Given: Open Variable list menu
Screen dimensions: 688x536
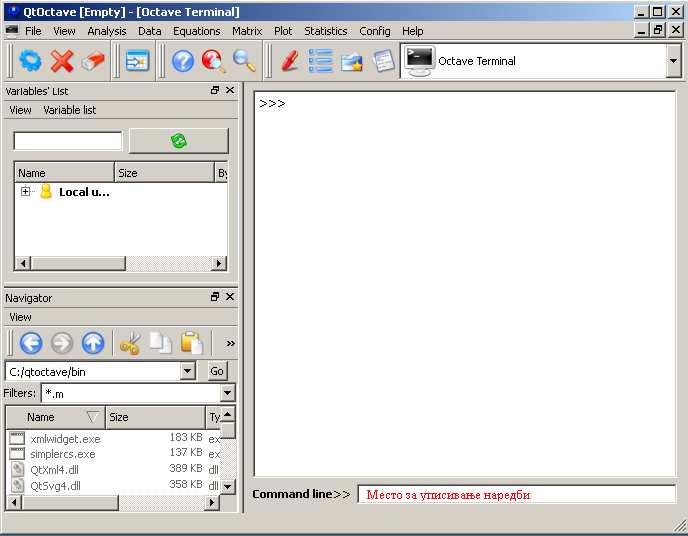Looking at the screenshot, I should pyautogui.click(x=69, y=110).
